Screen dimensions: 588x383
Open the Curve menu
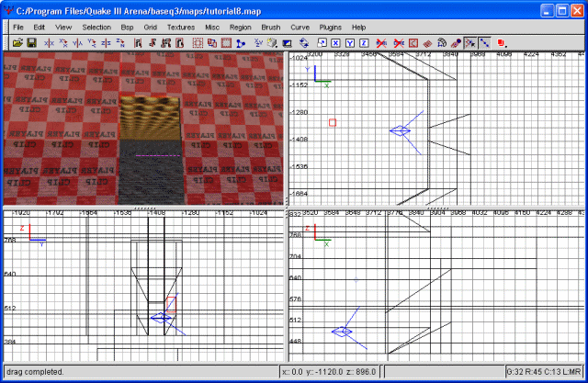pos(300,28)
